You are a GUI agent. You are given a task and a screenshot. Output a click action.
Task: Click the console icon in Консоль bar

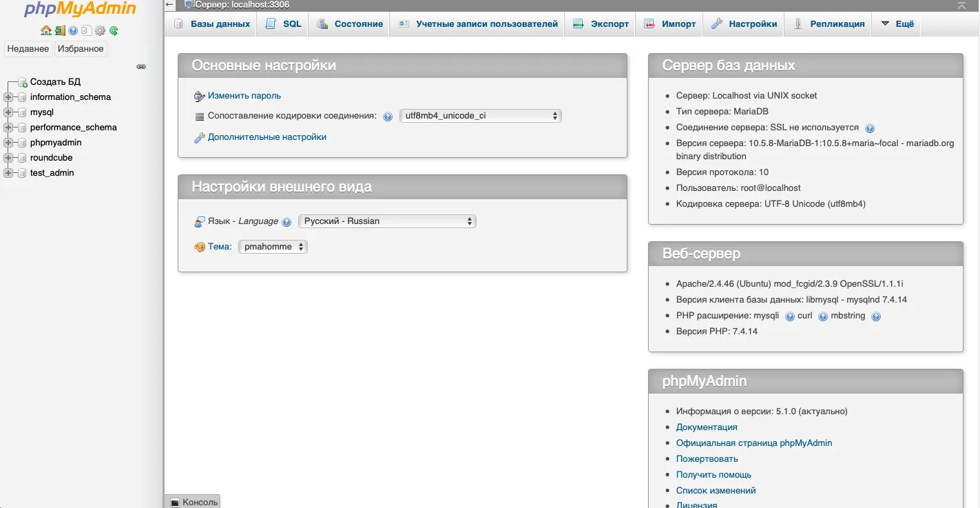[175, 502]
